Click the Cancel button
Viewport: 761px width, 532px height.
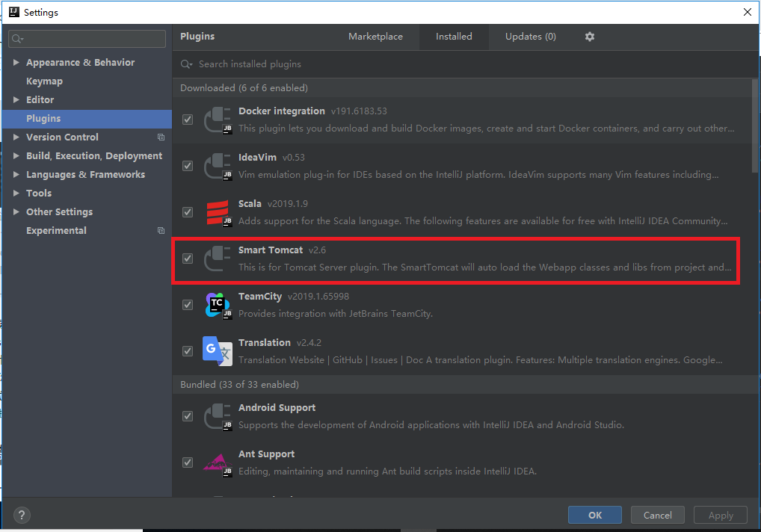[658, 515]
